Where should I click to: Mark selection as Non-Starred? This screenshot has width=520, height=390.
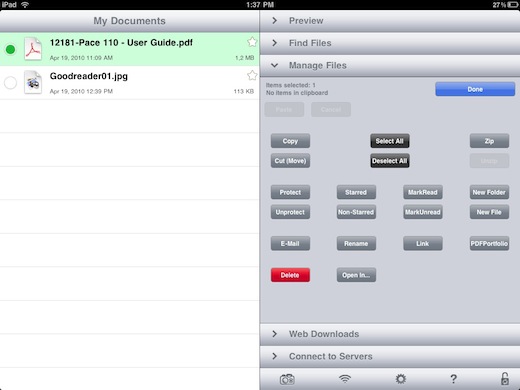click(x=356, y=212)
